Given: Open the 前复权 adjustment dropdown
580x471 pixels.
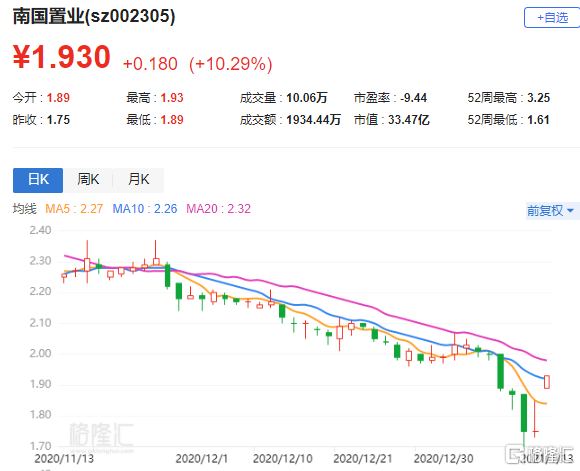Looking at the screenshot, I should click(x=552, y=211).
